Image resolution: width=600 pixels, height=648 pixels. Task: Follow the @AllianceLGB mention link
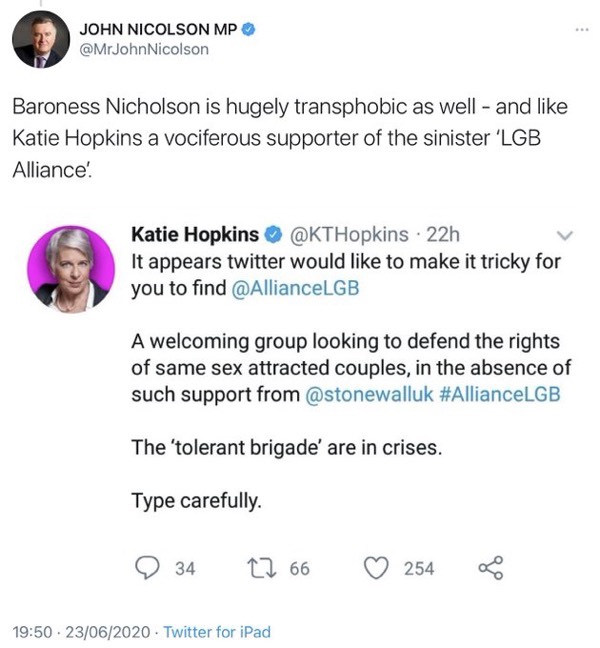click(295, 288)
